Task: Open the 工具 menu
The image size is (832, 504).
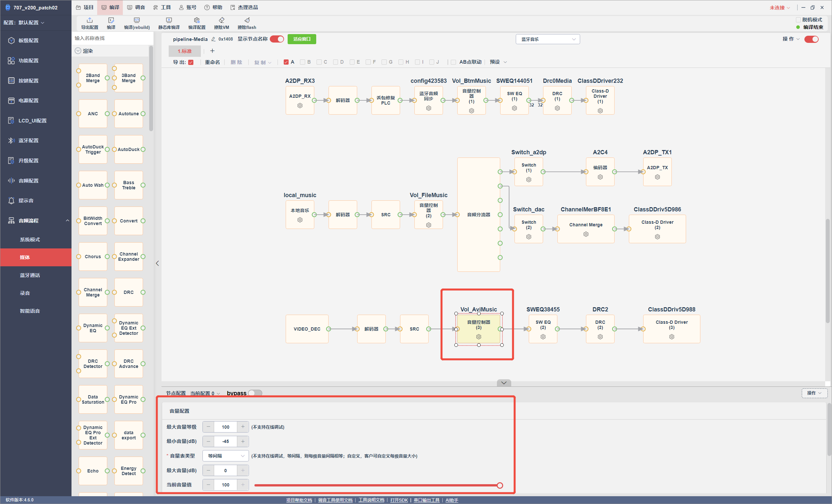Action: point(162,7)
